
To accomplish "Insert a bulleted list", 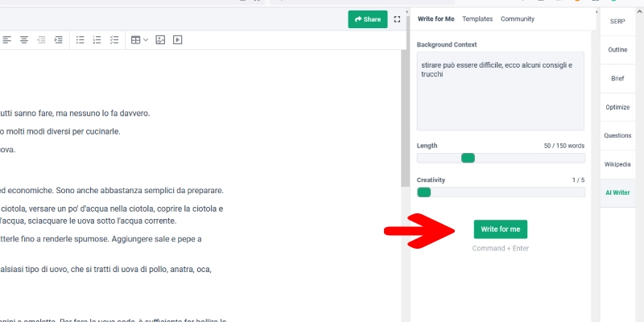I will 80,39.
